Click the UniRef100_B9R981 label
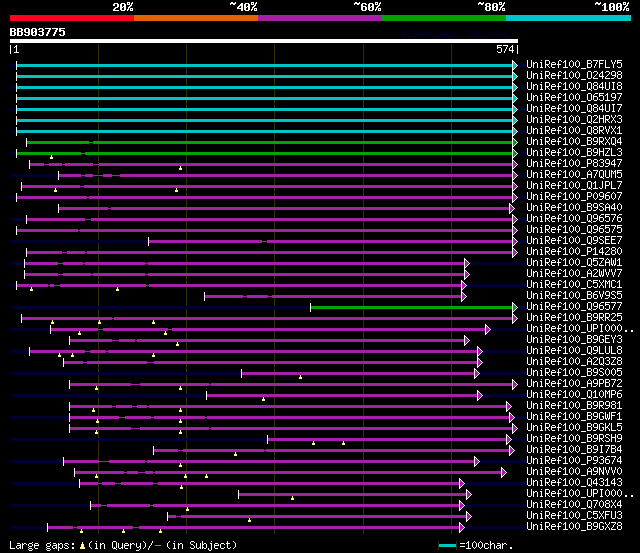640x553 pixels. coord(574,406)
